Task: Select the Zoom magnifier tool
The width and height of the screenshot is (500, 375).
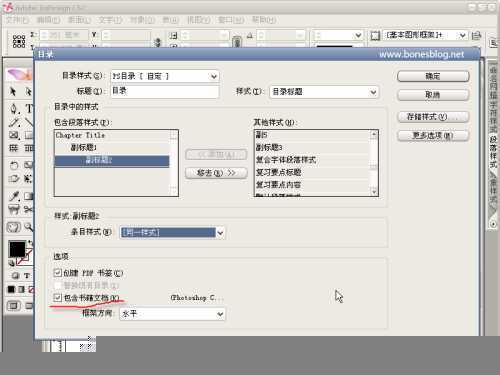Action: (x=29, y=227)
